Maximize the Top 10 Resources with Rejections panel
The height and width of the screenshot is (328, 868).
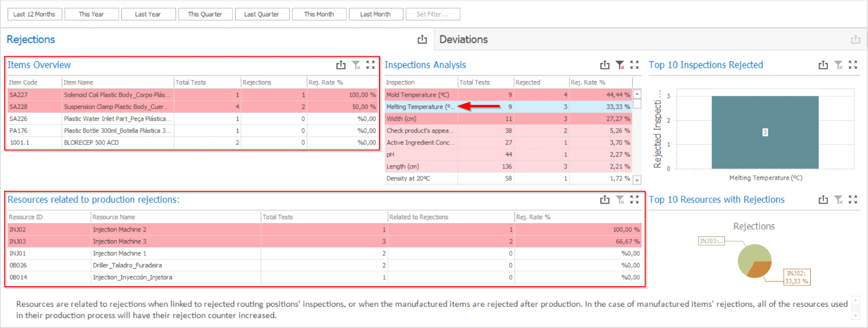pos(853,200)
